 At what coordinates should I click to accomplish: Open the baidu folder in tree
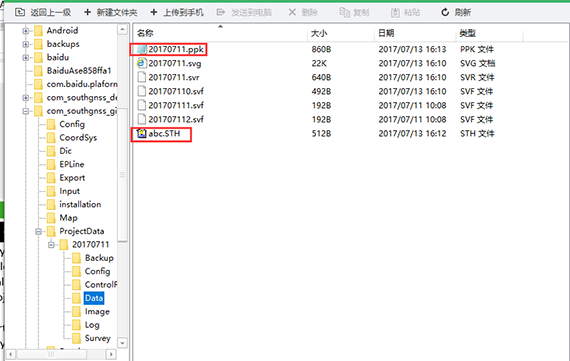58,57
